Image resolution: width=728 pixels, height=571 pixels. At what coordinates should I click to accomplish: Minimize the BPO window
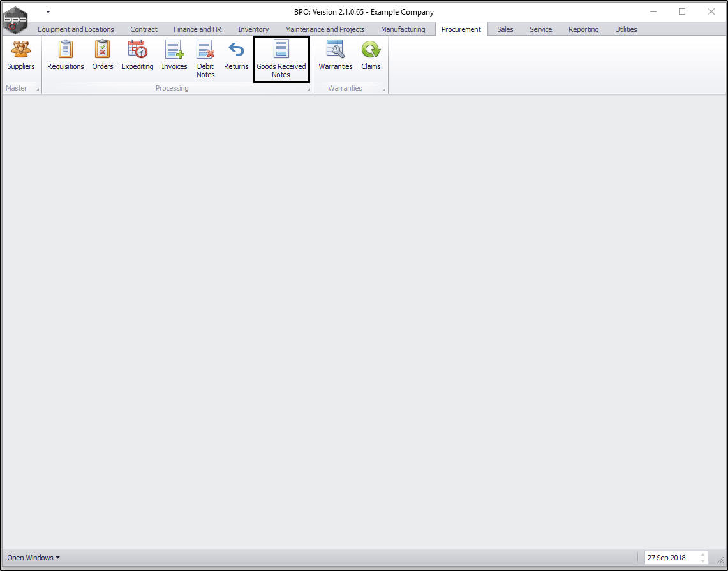pos(653,11)
